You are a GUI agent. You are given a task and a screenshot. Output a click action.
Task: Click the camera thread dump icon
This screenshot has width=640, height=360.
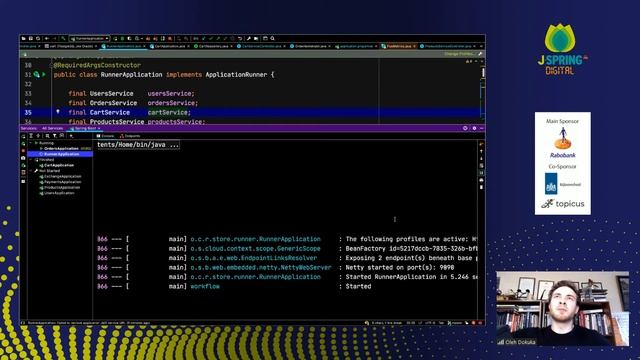[23, 158]
